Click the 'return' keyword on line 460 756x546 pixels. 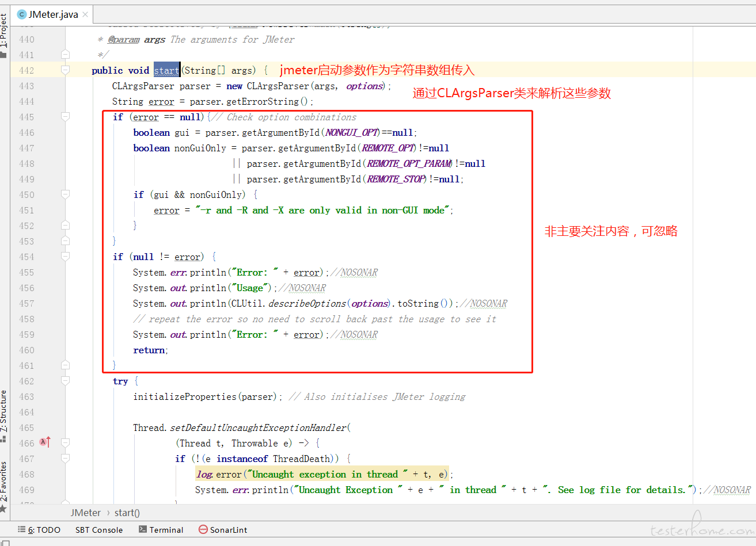point(149,350)
